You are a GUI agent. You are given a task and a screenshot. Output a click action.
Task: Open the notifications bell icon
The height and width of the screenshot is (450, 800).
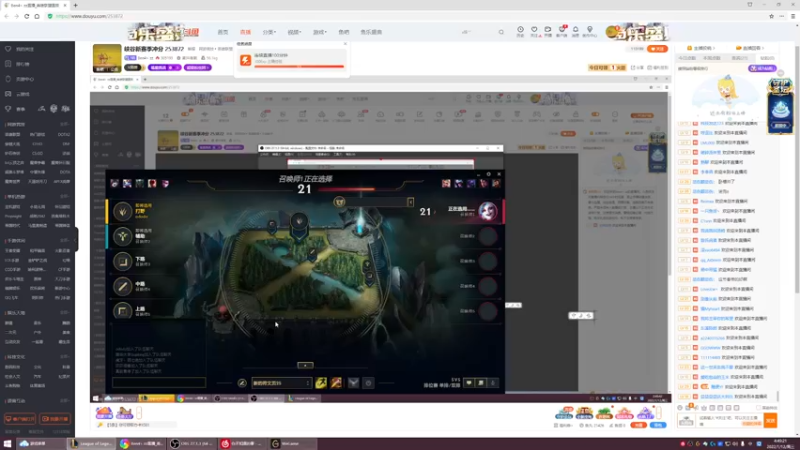(x=576, y=31)
